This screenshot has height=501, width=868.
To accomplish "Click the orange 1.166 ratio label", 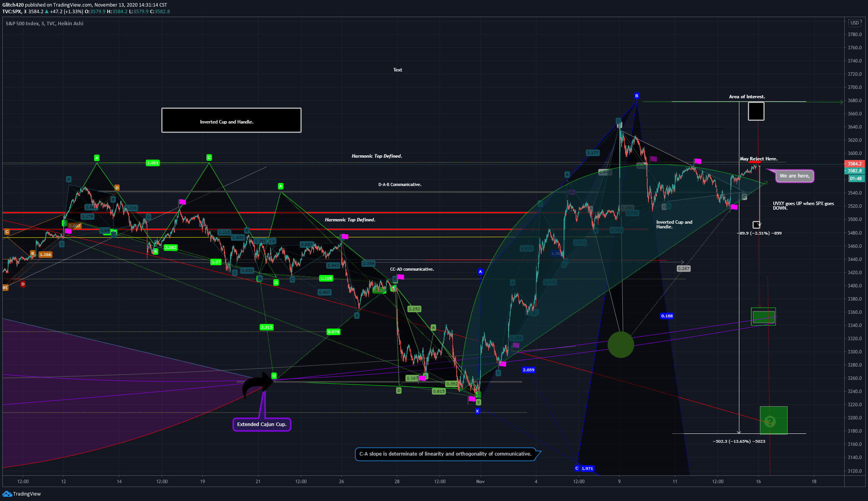I will 45,255.
